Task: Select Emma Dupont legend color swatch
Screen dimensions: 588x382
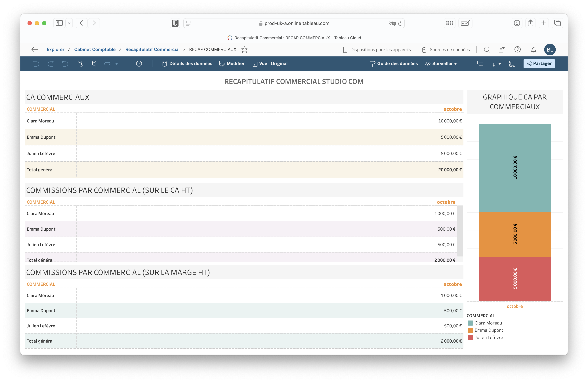Action: click(470, 330)
